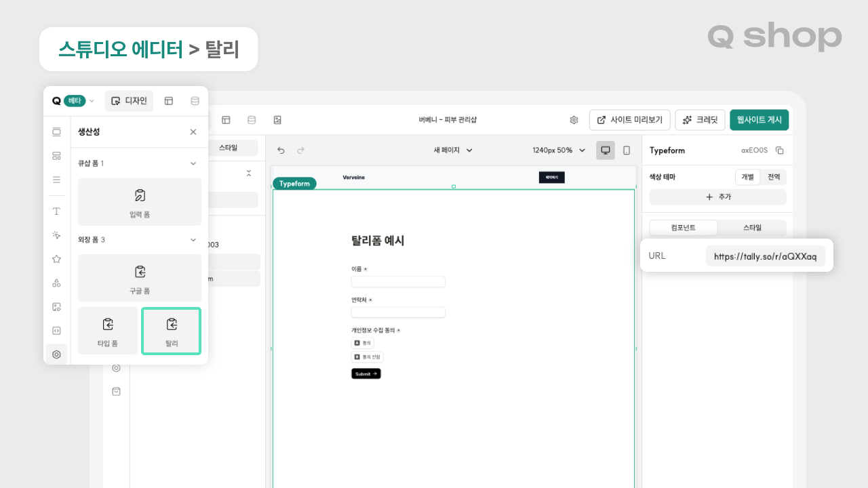
Task: Open the 컴포넌트 tab in the right panel
Action: 683,228
